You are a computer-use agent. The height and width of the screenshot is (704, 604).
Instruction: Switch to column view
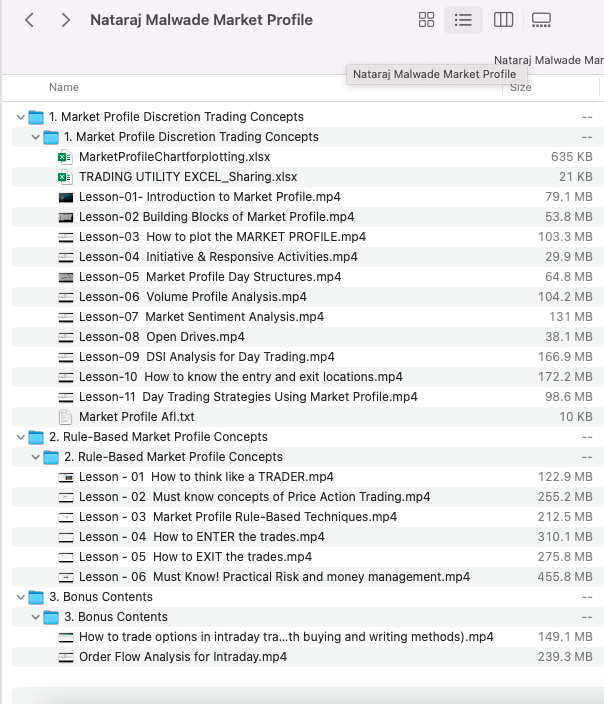point(503,20)
